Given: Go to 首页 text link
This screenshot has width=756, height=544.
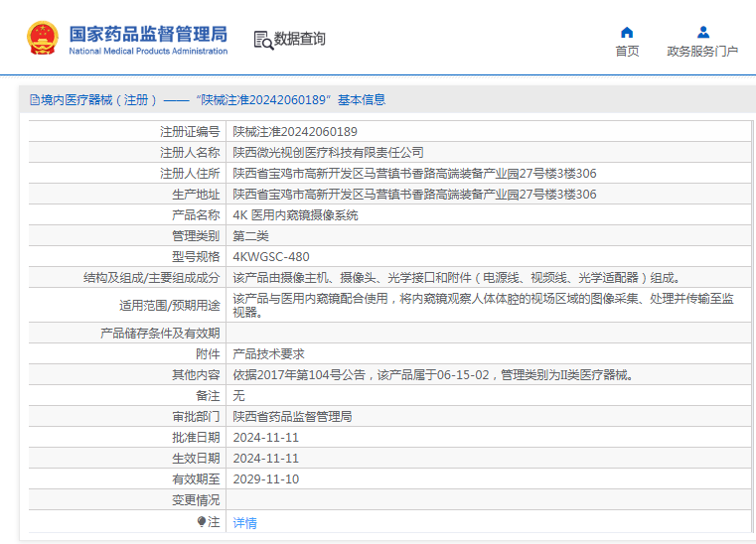Looking at the screenshot, I should [627, 51].
